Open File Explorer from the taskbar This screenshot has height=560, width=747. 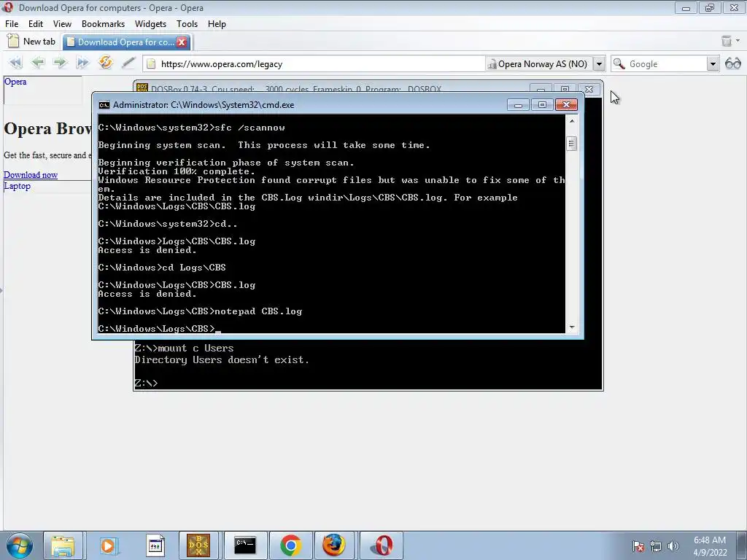coord(63,545)
